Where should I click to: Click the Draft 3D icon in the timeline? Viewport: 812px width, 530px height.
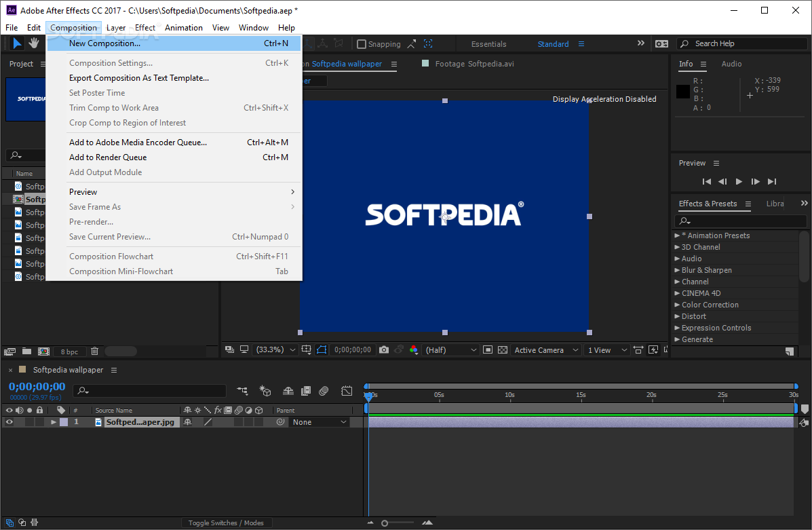click(x=265, y=391)
